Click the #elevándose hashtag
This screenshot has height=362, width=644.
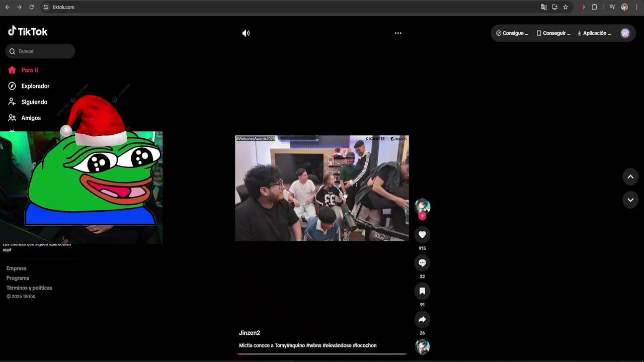point(337,345)
